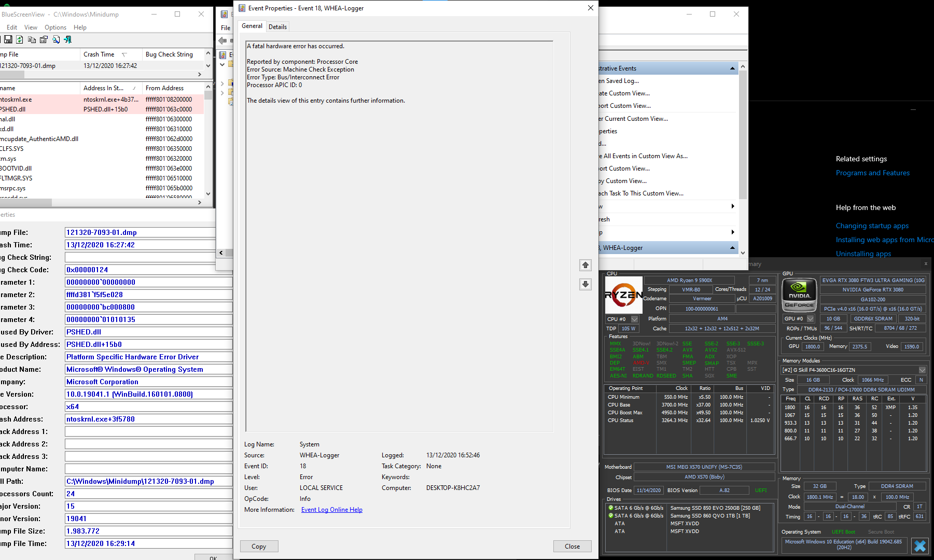Open the CPU #0 selector dropdown
This screenshot has width=934, height=560.
tap(634, 319)
